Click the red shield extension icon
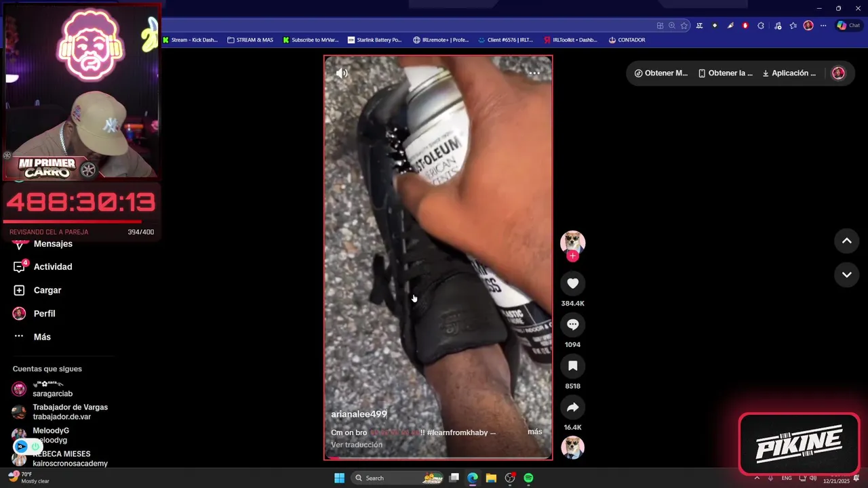The image size is (868, 488). (x=745, y=26)
